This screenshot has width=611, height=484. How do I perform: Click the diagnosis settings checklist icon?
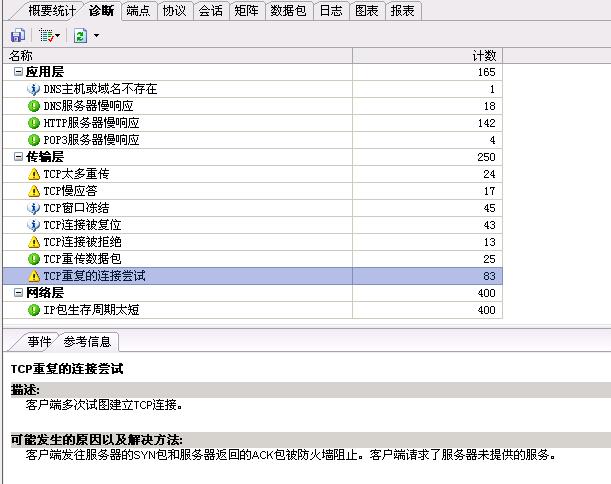tap(46, 35)
